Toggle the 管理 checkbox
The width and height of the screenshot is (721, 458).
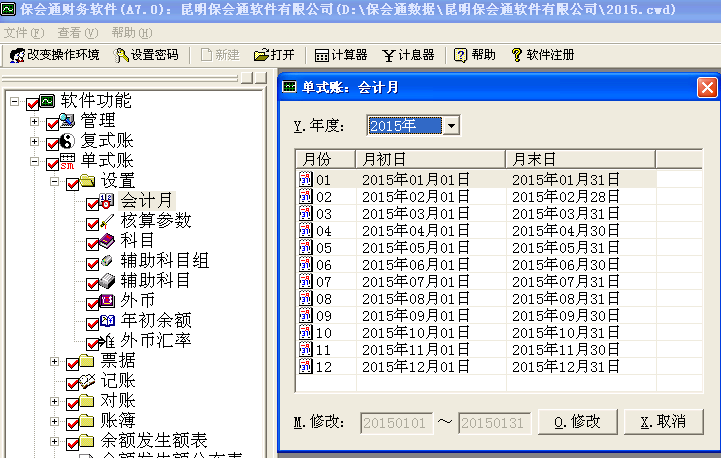tap(52, 124)
